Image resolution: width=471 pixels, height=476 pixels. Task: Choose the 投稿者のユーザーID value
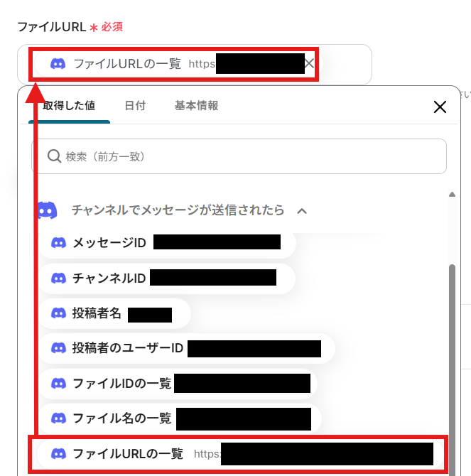tap(187, 348)
